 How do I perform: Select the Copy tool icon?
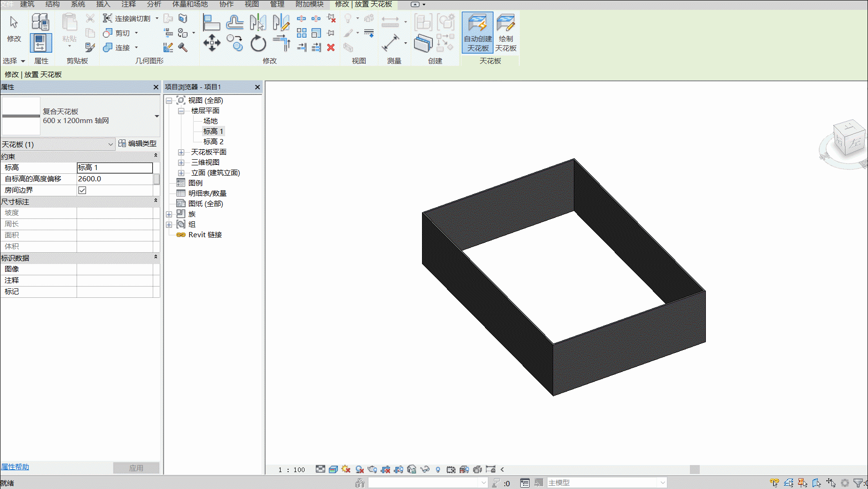tap(235, 43)
